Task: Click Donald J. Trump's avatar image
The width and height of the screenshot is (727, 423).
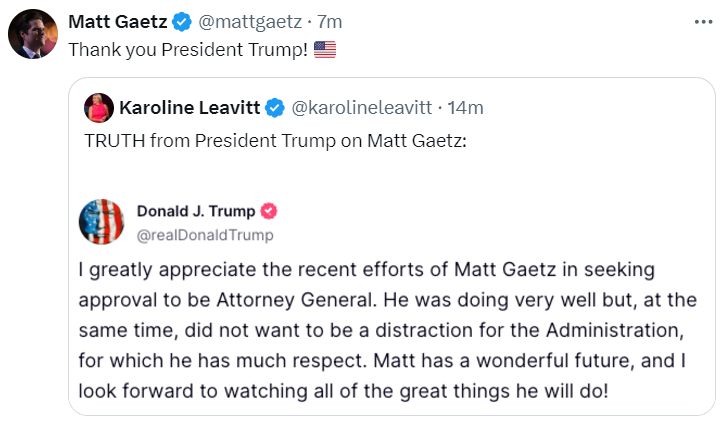Action: pos(101,221)
